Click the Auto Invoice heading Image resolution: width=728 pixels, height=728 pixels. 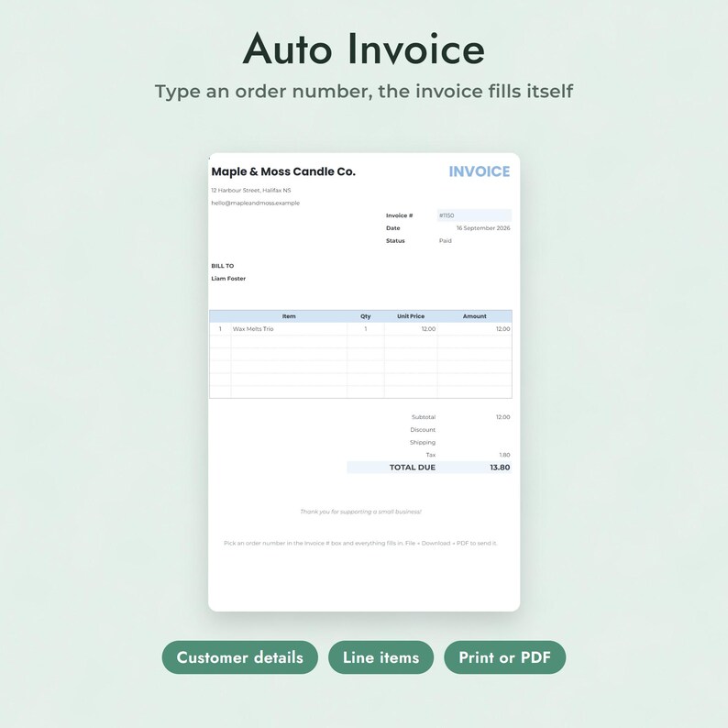363,49
